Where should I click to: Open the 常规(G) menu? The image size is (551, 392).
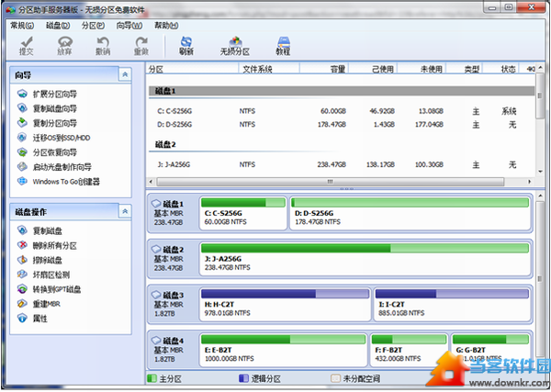pos(22,26)
